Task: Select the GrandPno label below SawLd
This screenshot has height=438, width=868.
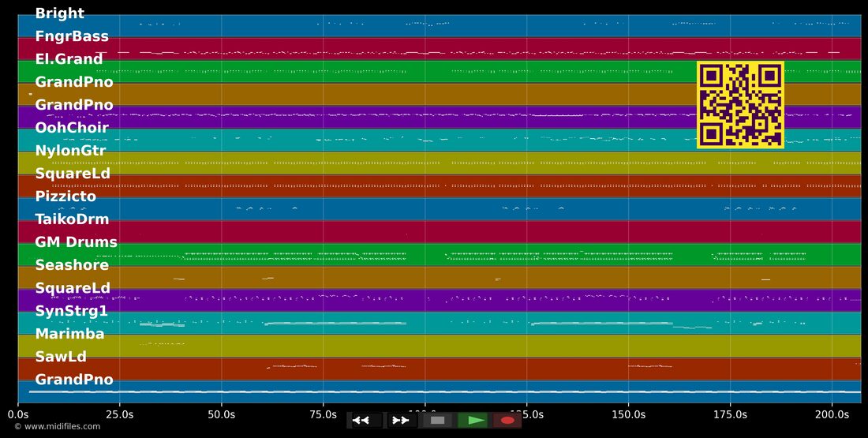Action: point(74,380)
